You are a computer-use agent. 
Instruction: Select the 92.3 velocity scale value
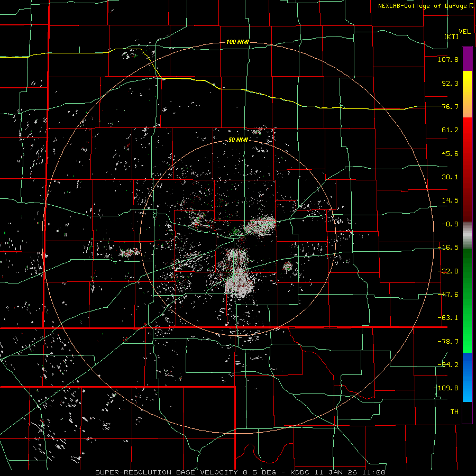click(450, 83)
